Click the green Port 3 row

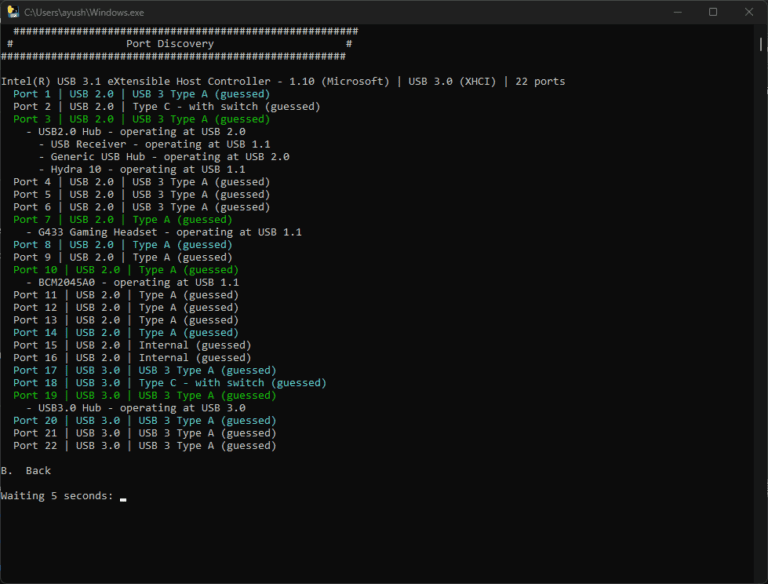[x=141, y=119]
